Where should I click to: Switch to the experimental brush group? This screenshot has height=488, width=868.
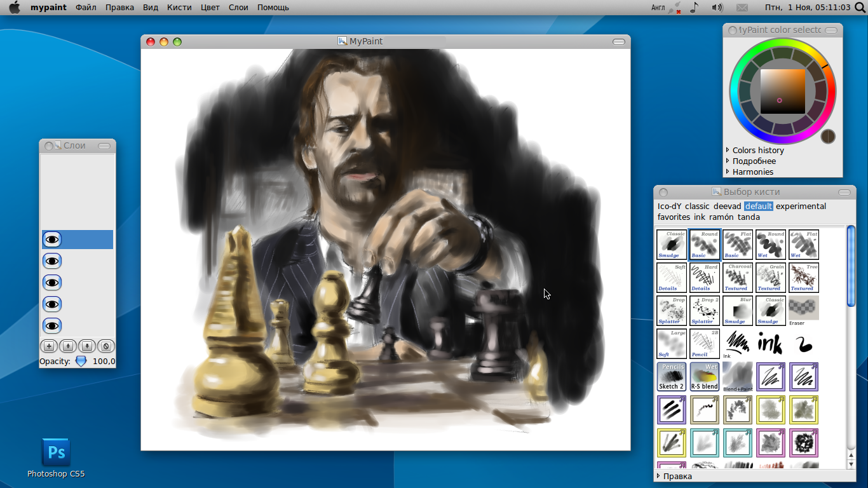(x=801, y=207)
